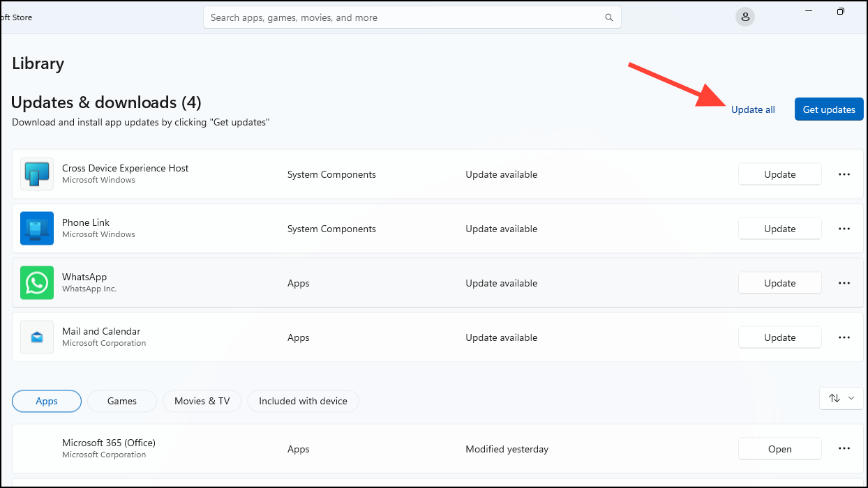Click the sort arrows icon above app list

[x=835, y=397]
